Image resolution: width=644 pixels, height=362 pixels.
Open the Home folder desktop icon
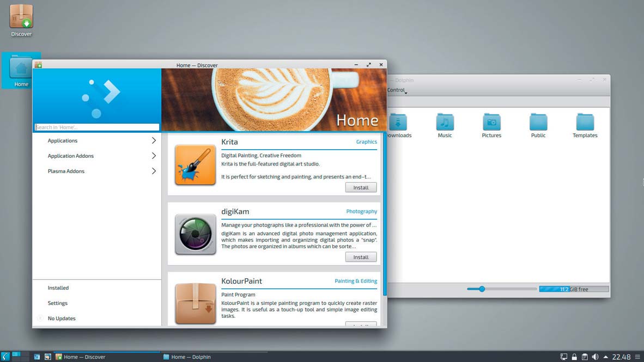click(x=21, y=71)
